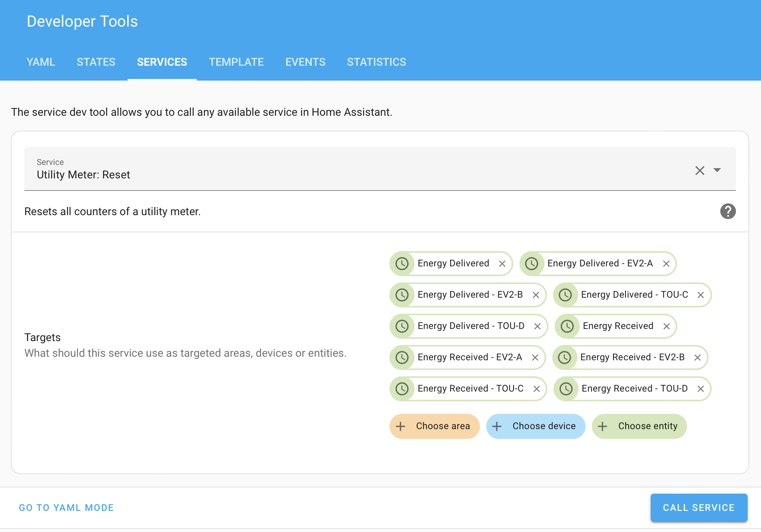The image size is (761, 532).
Task: Click the clock icon on Energy Delivered - TOU-C chip
Action: pyautogui.click(x=565, y=295)
